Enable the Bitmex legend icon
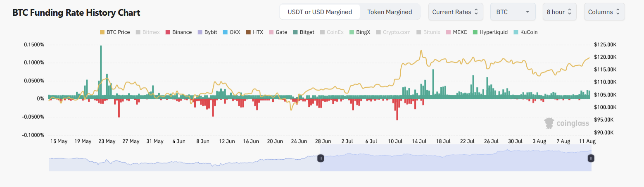This screenshot has height=187, width=644. pos(138,32)
